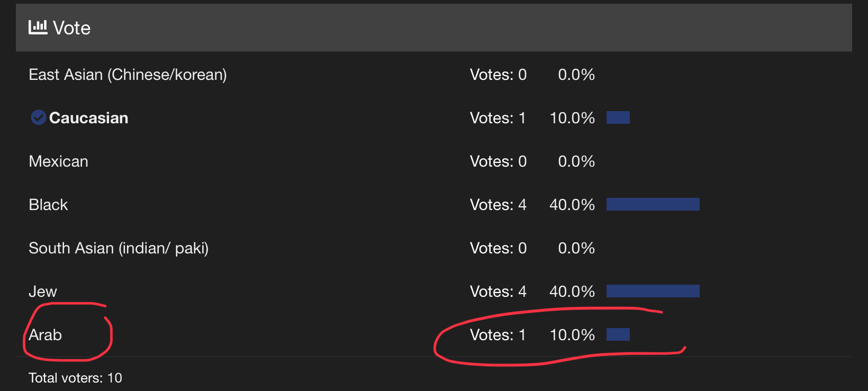Click Votes: 0 count for East Asian

(498, 75)
